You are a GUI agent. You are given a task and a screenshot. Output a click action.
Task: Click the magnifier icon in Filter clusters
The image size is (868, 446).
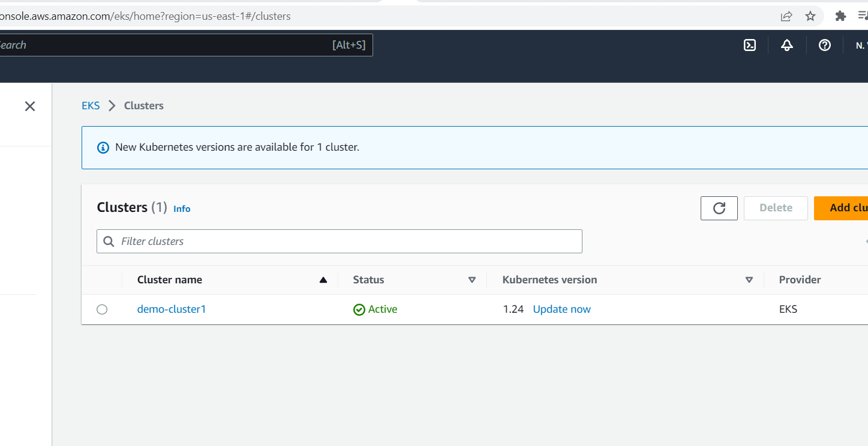[x=109, y=241]
